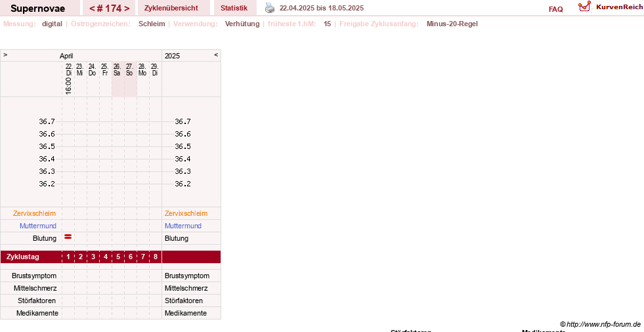Click the Supernovae user name
The height and width of the screenshot is (332, 644).
[38, 9]
